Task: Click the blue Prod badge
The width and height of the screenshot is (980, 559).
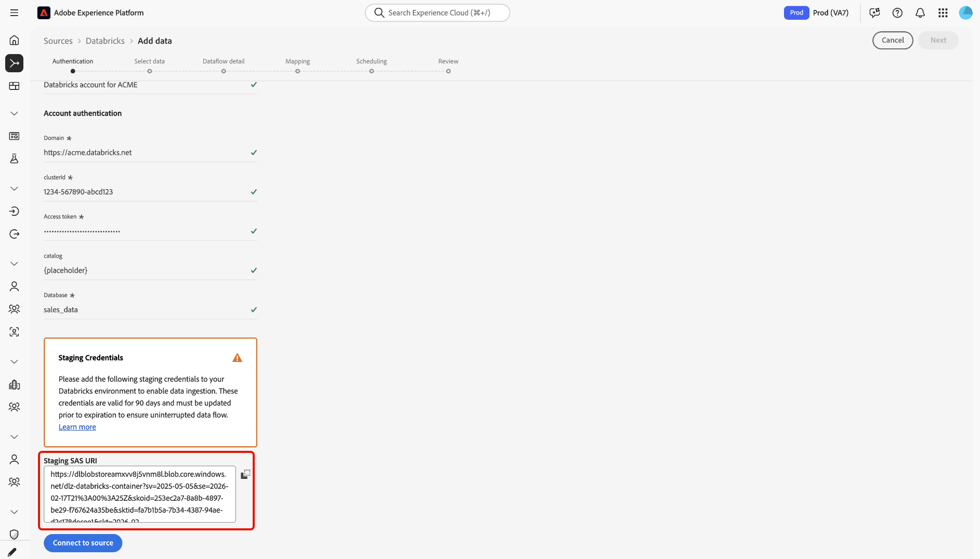Action: pyautogui.click(x=796, y=12)
